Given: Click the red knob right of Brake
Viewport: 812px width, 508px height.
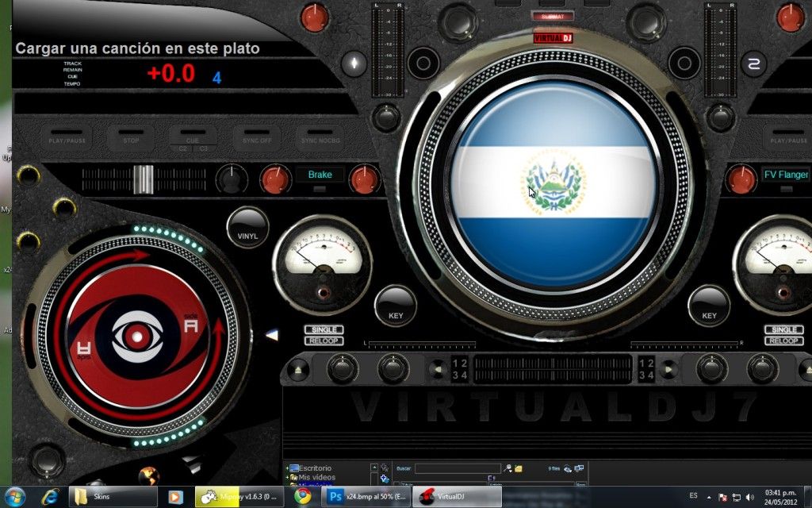Looking at the screenshot, I should [x=365, y=179].
